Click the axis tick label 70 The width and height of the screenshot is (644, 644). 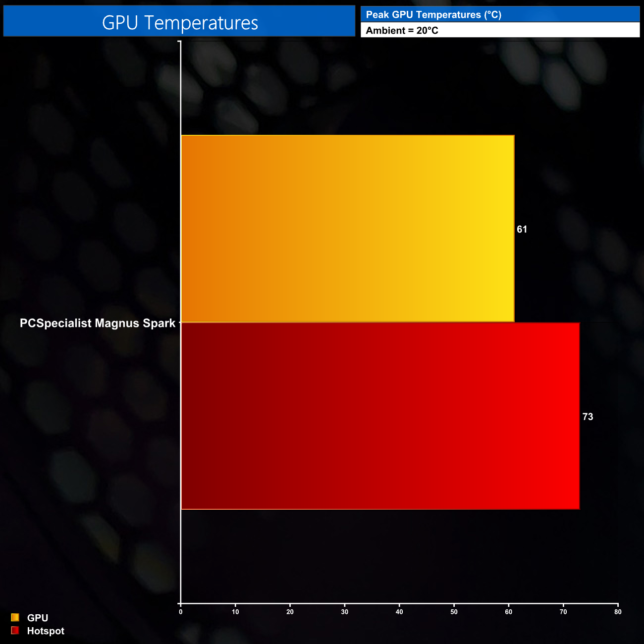563,612
